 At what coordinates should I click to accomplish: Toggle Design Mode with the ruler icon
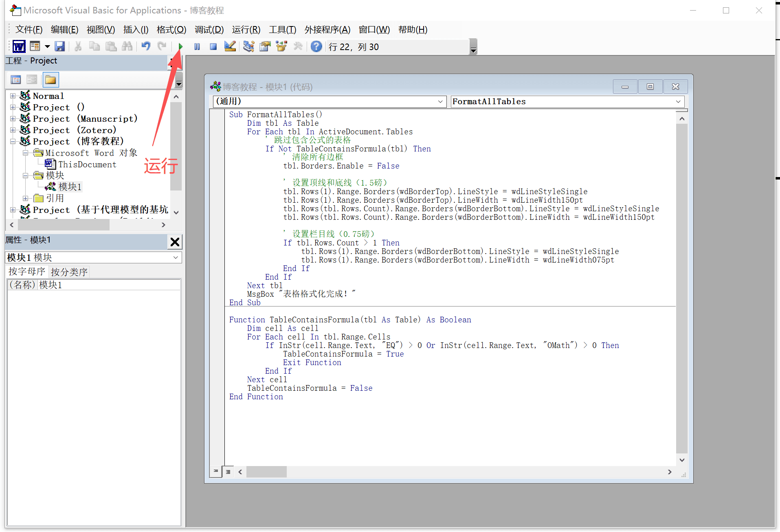click(230, 47)
